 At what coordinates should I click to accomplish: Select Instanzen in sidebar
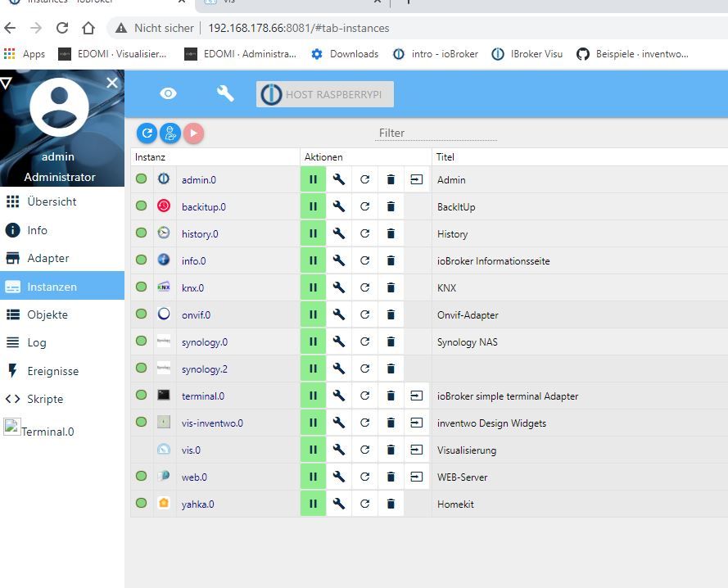point(62,286)
